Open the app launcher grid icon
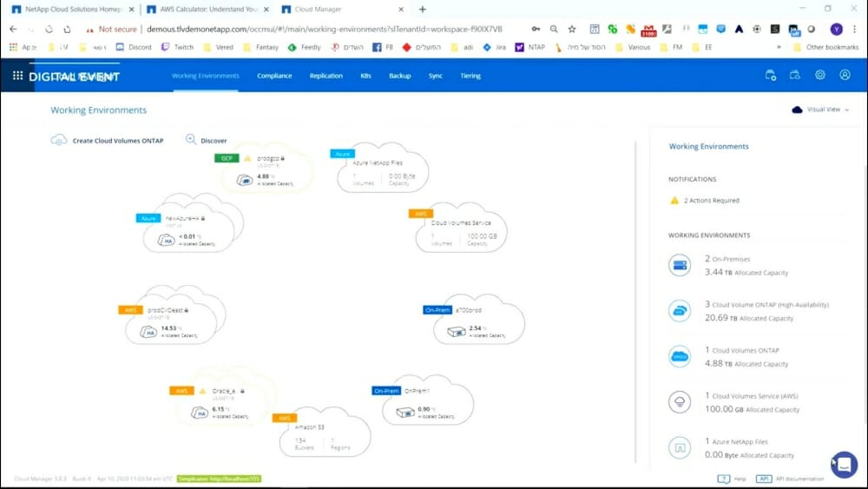This screenshot has width=868, height=489. point(17,76)
